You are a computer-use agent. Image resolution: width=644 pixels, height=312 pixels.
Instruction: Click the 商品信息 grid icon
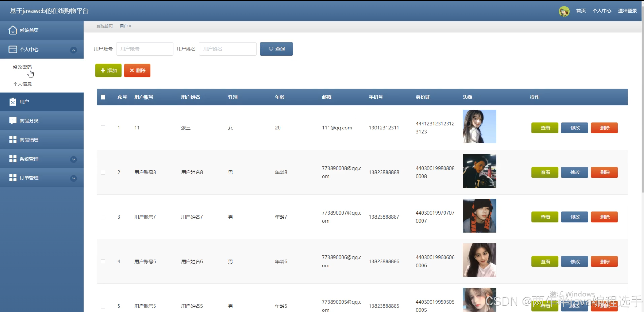pyautogui.click(x=13, y=140)
